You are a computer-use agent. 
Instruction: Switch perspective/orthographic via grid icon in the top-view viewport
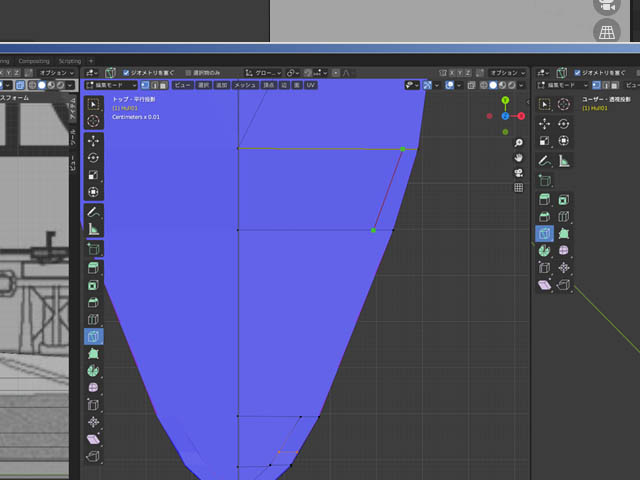(518, 188)
